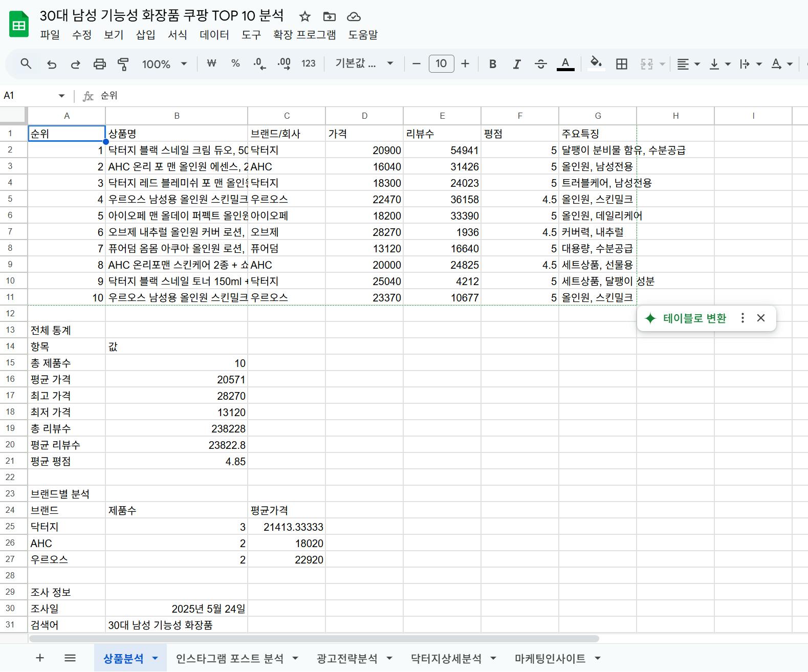Viewport: 808px width, 672px height.
Task: Star this spreadsheet document
Action: coord(305,16)
